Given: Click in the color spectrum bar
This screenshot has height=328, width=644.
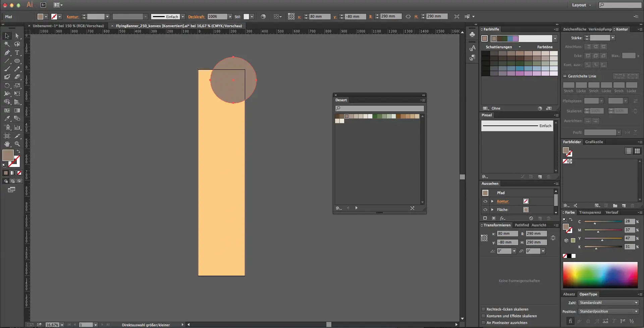Looking at the screenshot, I should pyautogui.click(x=600, y=275).
